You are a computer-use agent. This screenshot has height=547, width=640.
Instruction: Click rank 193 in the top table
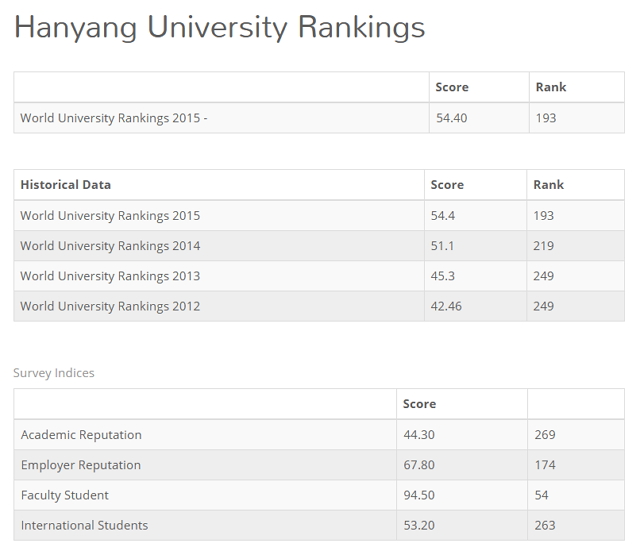(546, 118)
